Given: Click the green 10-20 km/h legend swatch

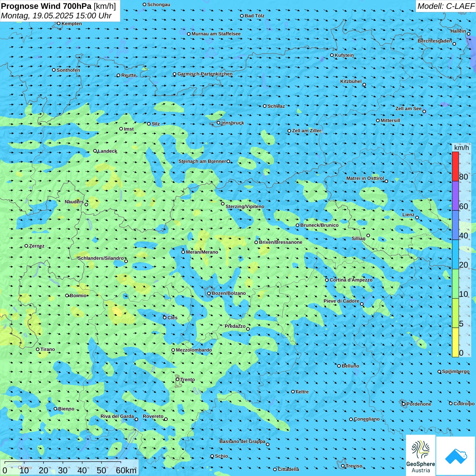Looking at the screenshot, I should pyautogui.click(x=455, y=284).
